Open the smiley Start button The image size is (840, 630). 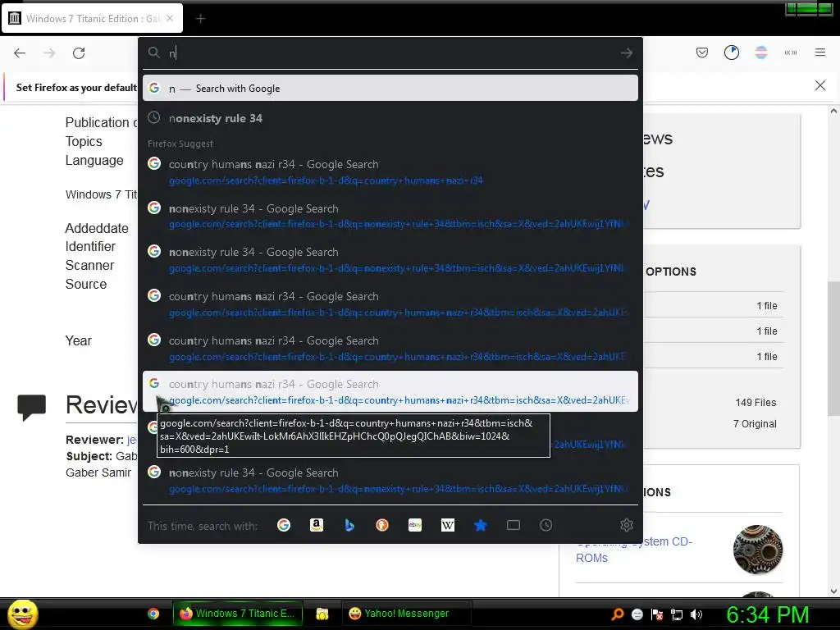(22, 614)
